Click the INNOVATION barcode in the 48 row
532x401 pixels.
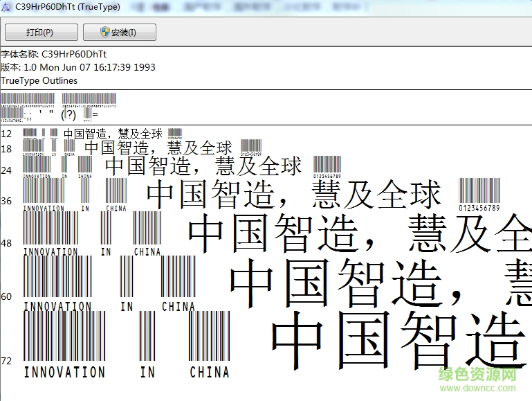tap(51, 233)
